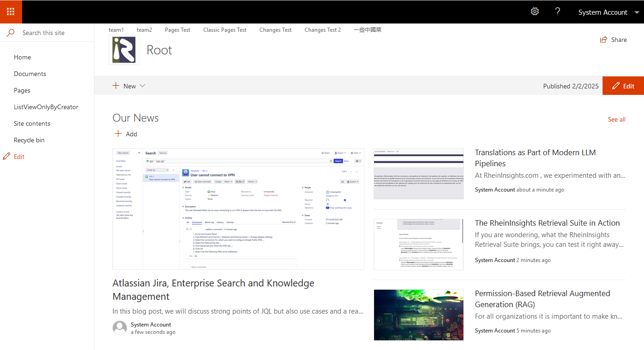
Task: Open Permission-Based Retrieval Augmented Generation title
Action: coord(543,299)
